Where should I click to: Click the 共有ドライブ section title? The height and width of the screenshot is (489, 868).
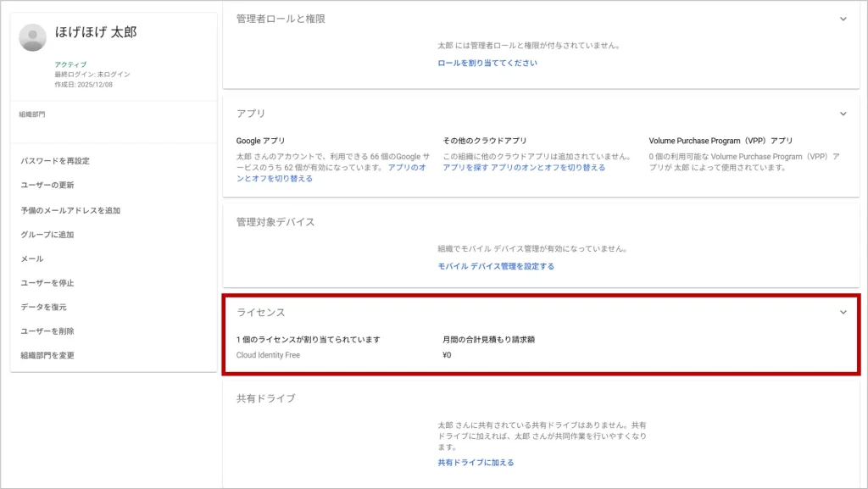(x=265, y=398)
